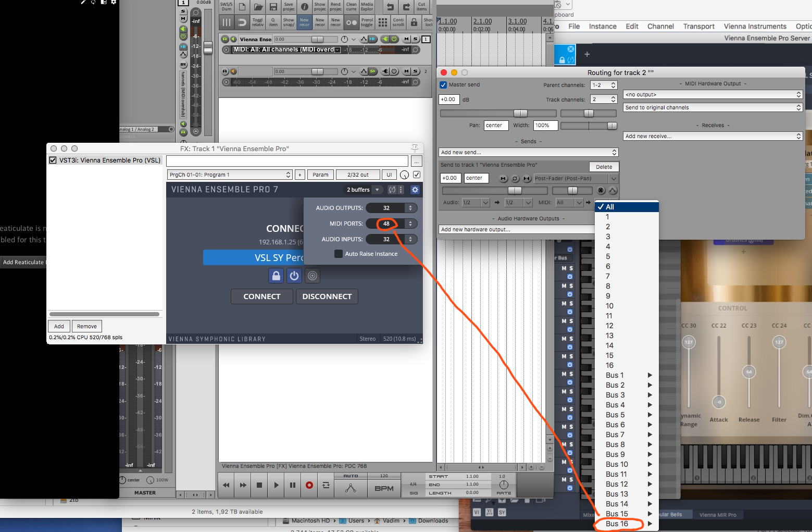Image resolution: width=812 pixels, height=532 pixels.
Task: Toggle track 1 record arm button
Action: click(x=225, y=39)
